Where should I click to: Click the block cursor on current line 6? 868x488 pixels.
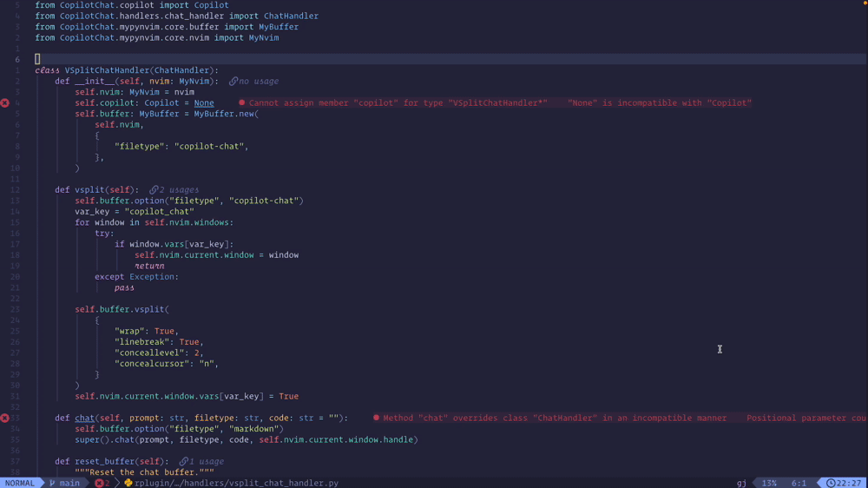[x=37, y=59]
